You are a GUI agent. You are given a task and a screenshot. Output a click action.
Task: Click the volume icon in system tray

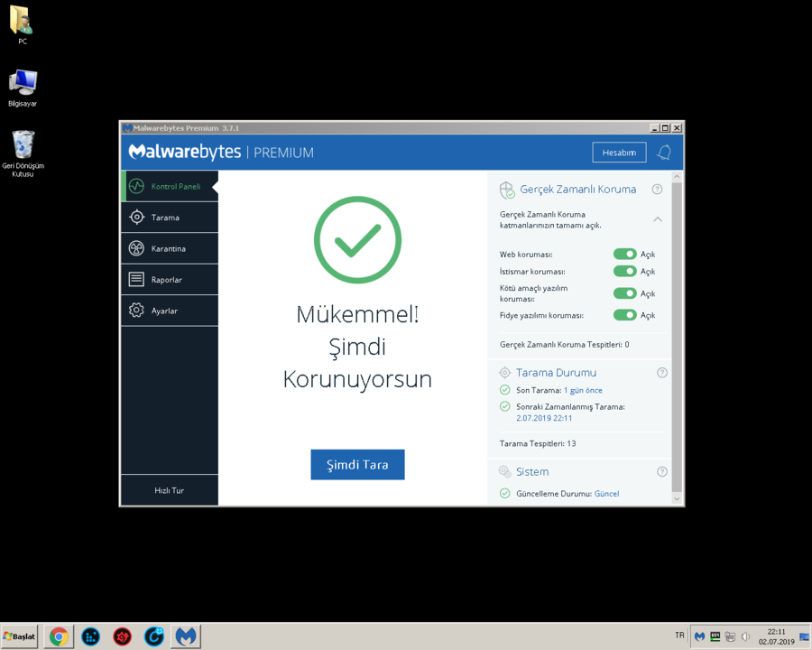coord(746,636)
